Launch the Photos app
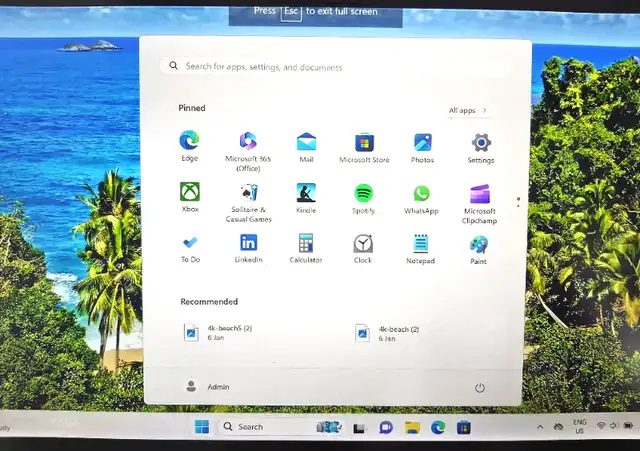The height and width of the screenshot is (451, 640). pyautogui.click(x=422, y=148)
